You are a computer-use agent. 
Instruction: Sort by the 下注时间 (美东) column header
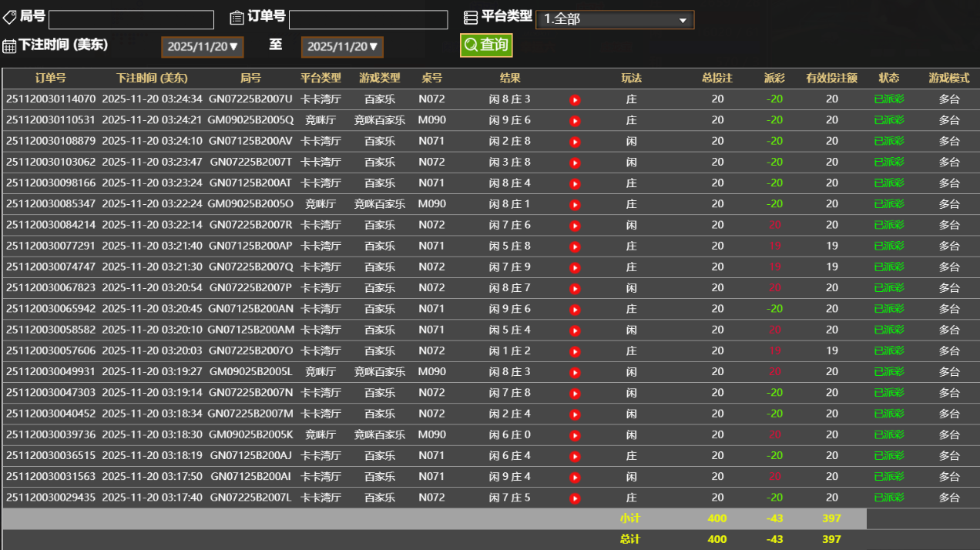tap(152, 79)
